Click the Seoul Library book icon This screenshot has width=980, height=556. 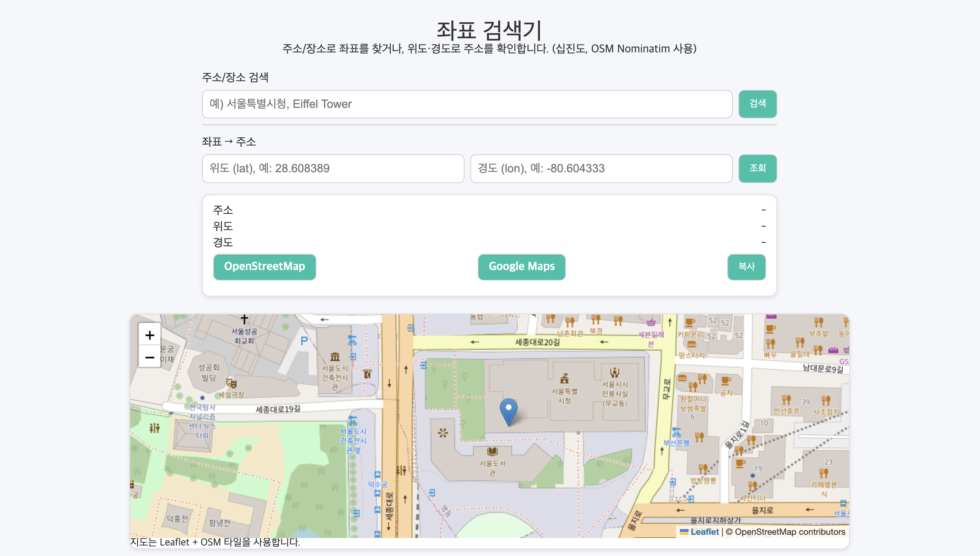492,452
